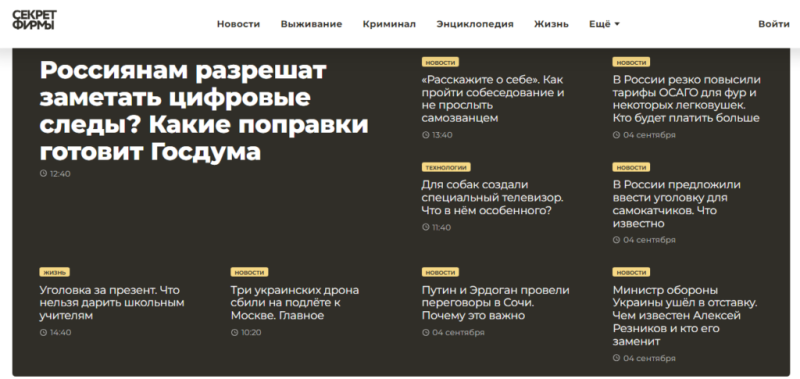
Task: Open article on criminal liability for самокатчиков
Action: [x=677, y=204]
